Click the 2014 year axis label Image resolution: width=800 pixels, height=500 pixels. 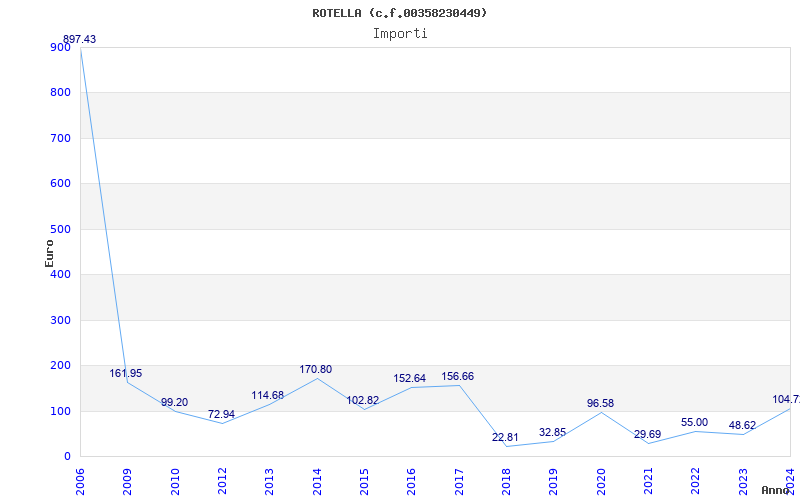pos(317,481)
